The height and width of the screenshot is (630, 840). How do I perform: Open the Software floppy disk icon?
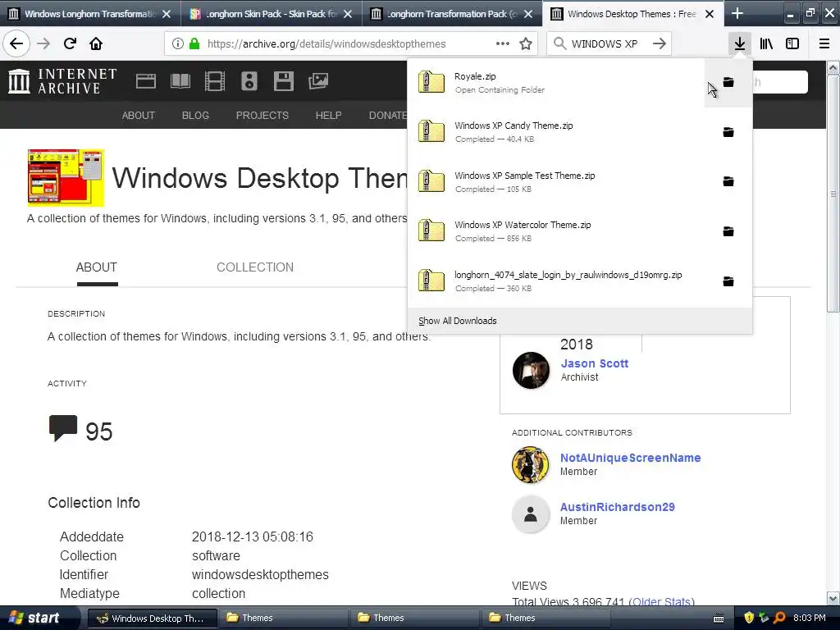(x=283, y=81)
